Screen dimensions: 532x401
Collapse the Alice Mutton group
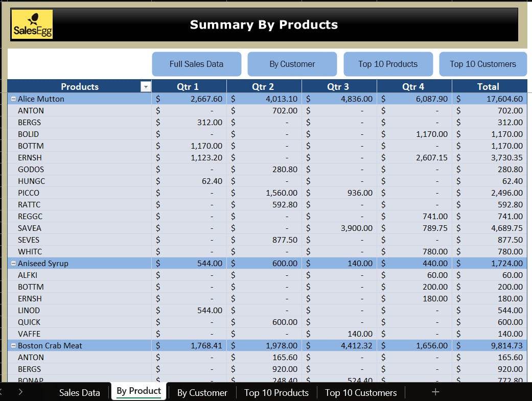coord(13,99)
